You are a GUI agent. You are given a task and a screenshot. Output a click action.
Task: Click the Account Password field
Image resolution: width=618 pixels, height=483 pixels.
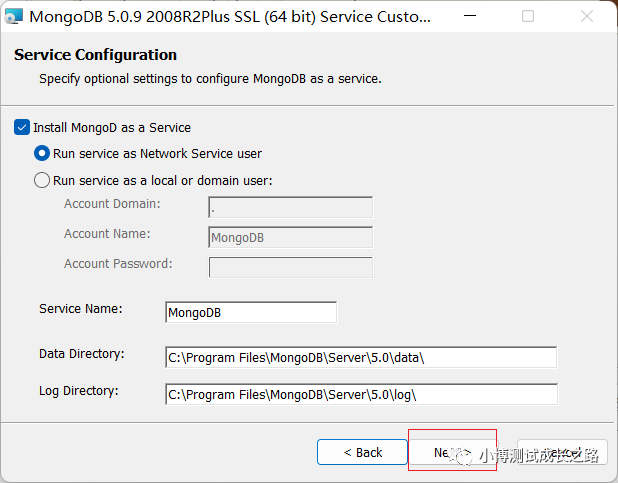(x=290, y=267)
